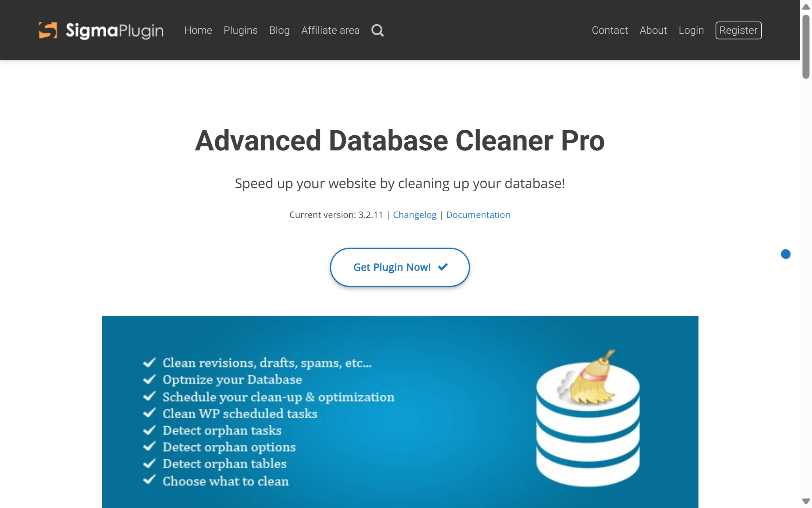Click the SigmaPlugin logo to go home
The width and height of the screenshot is (812, 508).
click(x=100, y=30)
